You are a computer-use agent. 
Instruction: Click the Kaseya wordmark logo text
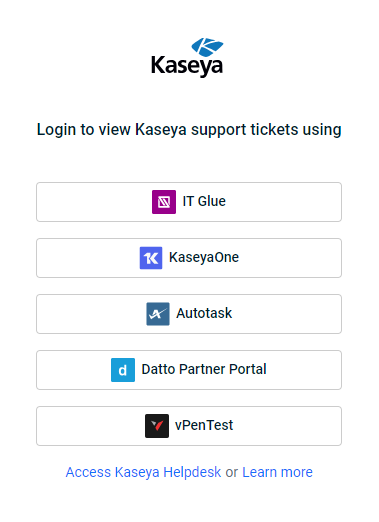[187, 66]
